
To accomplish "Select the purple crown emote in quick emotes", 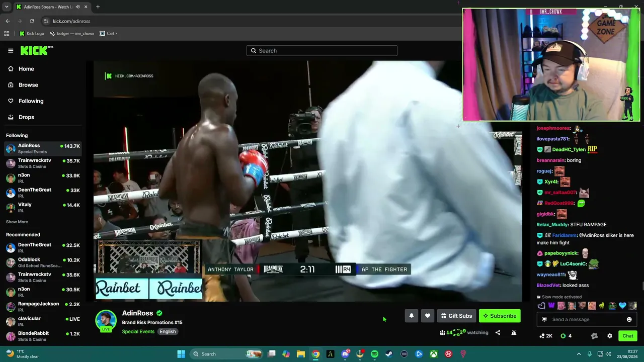I will click(551, 306).
